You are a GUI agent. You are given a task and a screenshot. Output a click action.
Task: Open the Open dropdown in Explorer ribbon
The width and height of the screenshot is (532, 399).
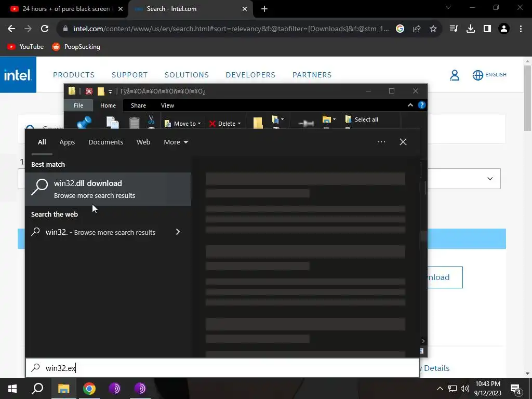click(x=329, y=119)
